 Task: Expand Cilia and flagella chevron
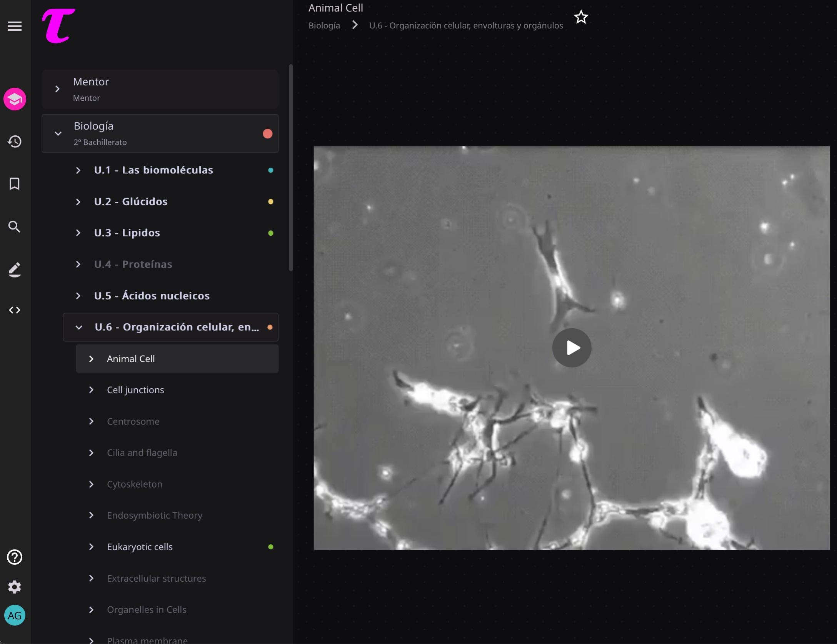tap(91, 453)
